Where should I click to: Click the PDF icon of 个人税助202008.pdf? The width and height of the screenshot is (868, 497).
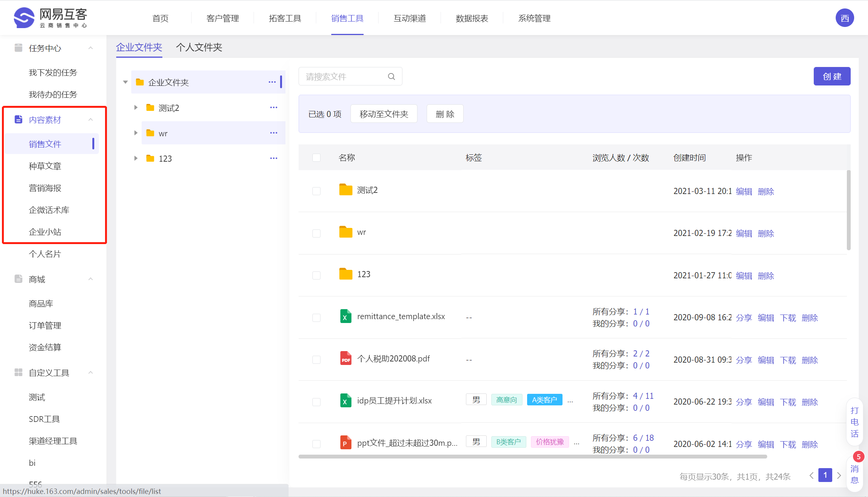(346, 358)
